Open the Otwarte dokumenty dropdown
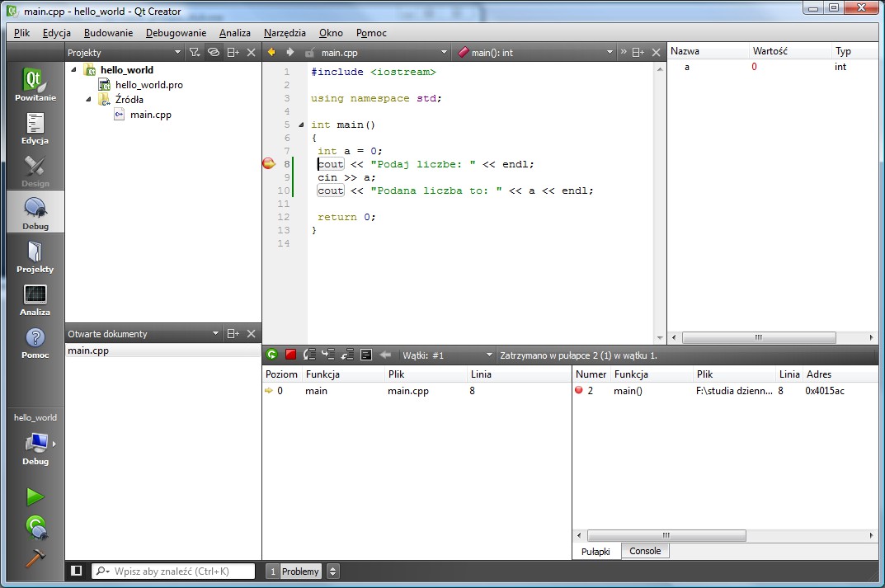This screenshot has height=588, width=885. coord(144,333)
